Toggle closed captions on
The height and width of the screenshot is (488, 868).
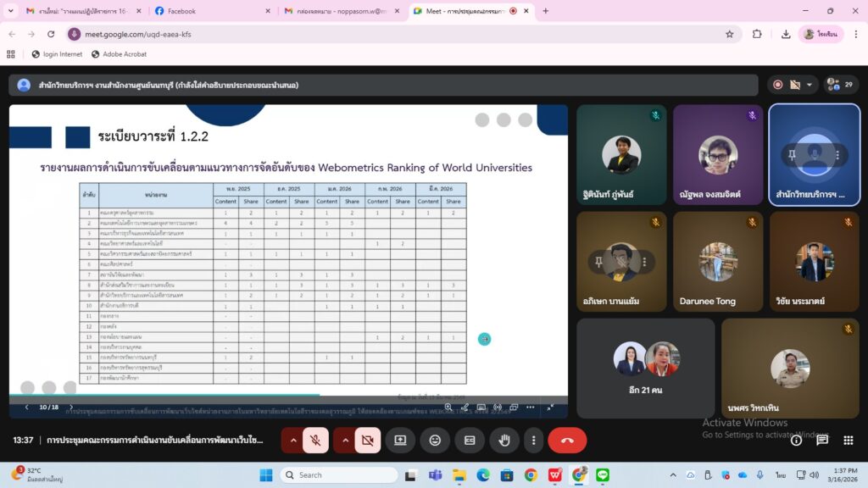coord(470,441)
